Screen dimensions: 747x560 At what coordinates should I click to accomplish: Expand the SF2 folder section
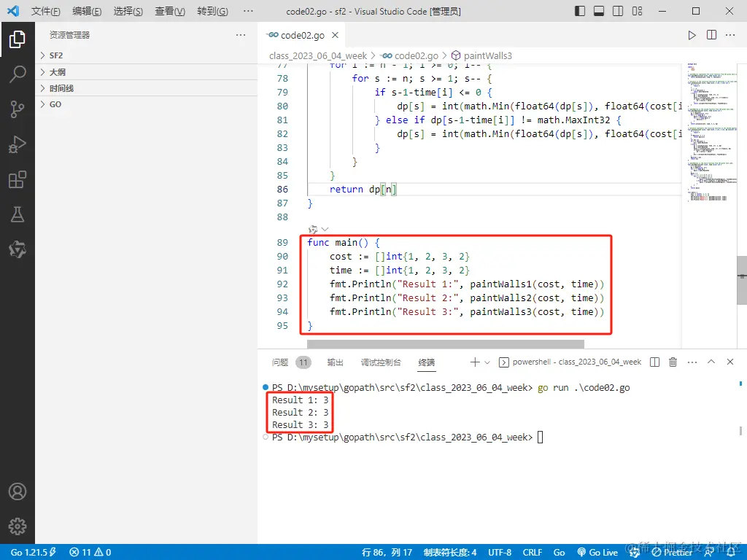[x=146, y=55]
